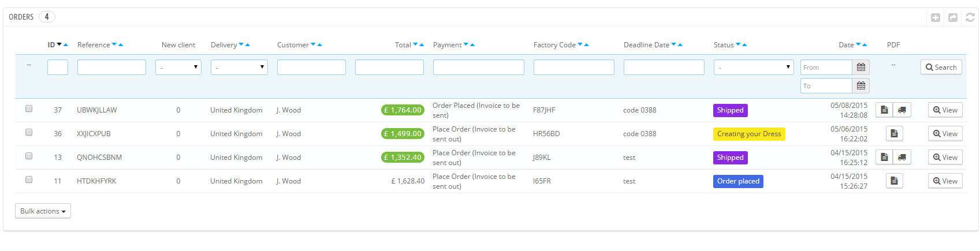Image resolution: width=980 pixels, height=251 pixels.
Task: Sort ID column ascending arrow
Action: coord(66,44)
